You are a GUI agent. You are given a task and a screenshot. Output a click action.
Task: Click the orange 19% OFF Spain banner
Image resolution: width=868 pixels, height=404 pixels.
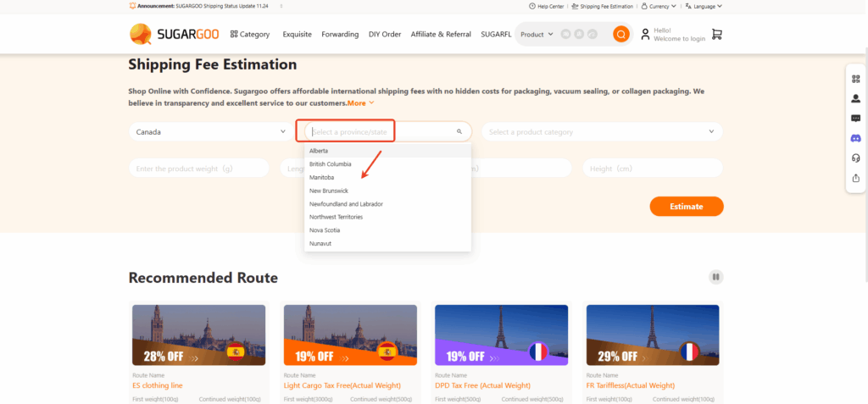pyautogui.click(x=350, y=335)
